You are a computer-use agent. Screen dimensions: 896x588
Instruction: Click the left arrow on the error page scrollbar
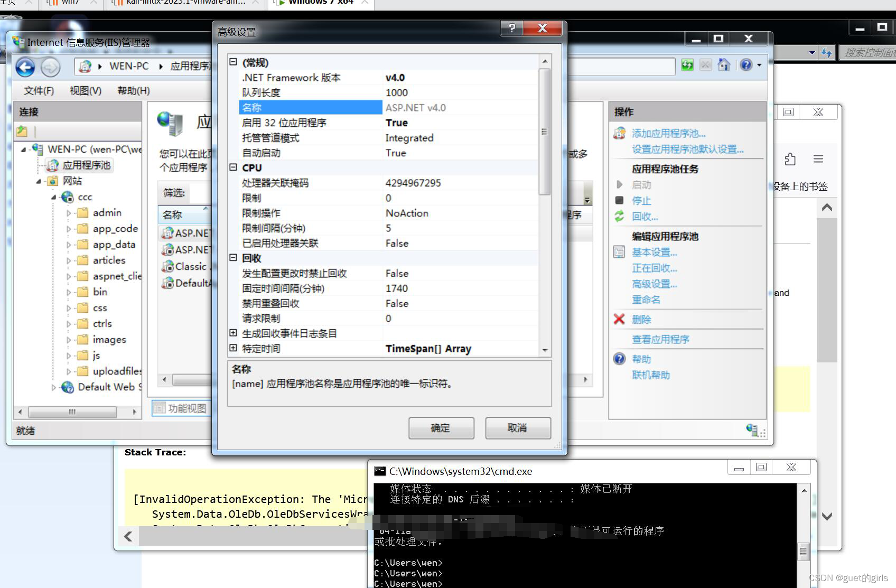[x=128, y=537]
